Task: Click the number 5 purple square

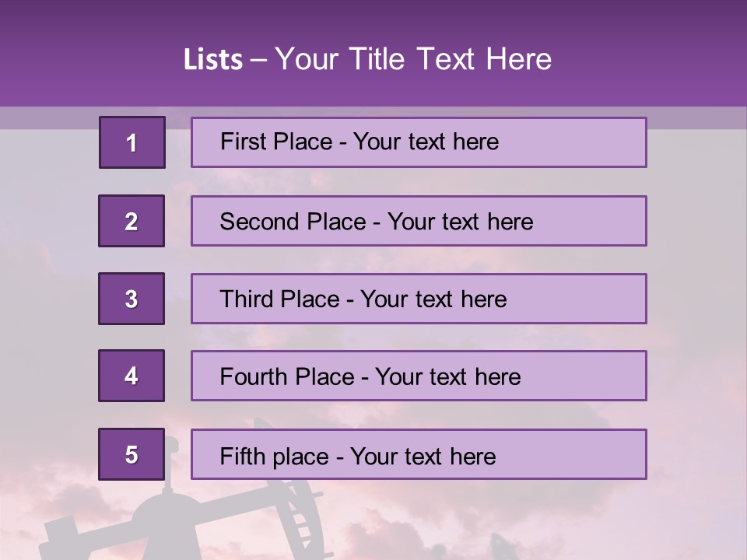Action: tap(132, 454)
